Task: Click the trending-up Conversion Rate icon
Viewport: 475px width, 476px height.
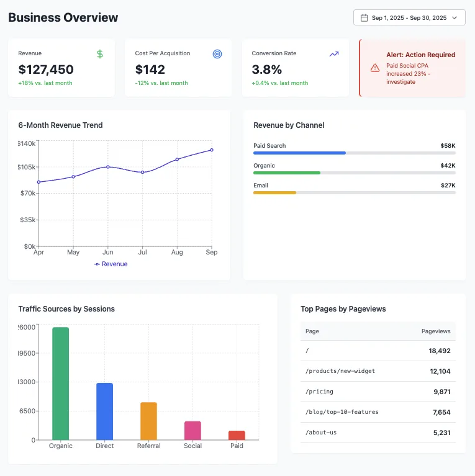Action: [x=334, y=54]
